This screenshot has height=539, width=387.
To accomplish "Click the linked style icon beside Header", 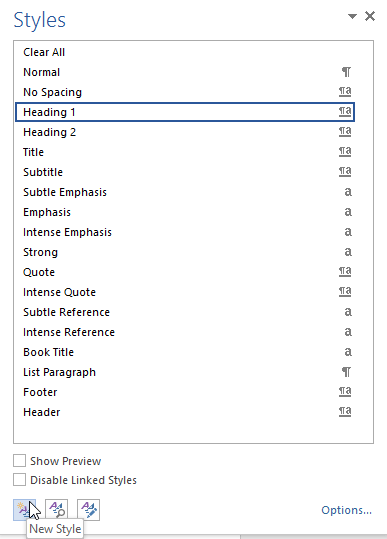I will [345, 411].
